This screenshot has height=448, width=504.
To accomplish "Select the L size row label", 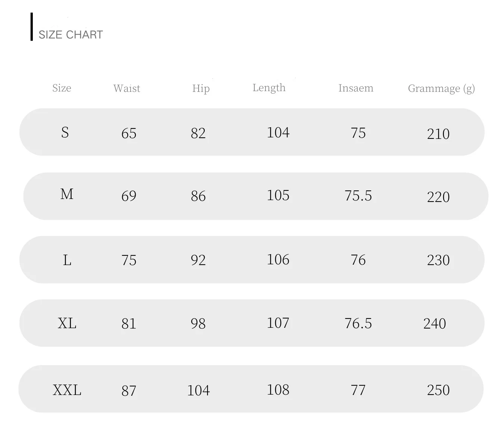I will (x=67, y=260).
